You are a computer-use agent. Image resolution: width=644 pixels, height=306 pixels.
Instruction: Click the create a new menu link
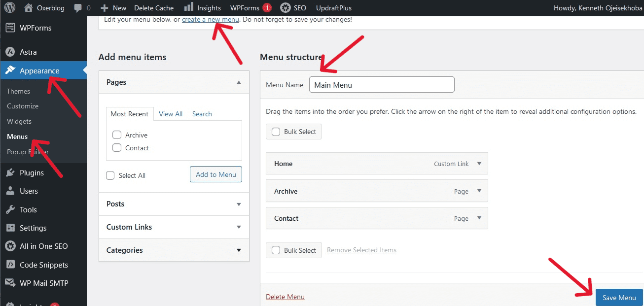pyautogui.click(x=211, y=19)
